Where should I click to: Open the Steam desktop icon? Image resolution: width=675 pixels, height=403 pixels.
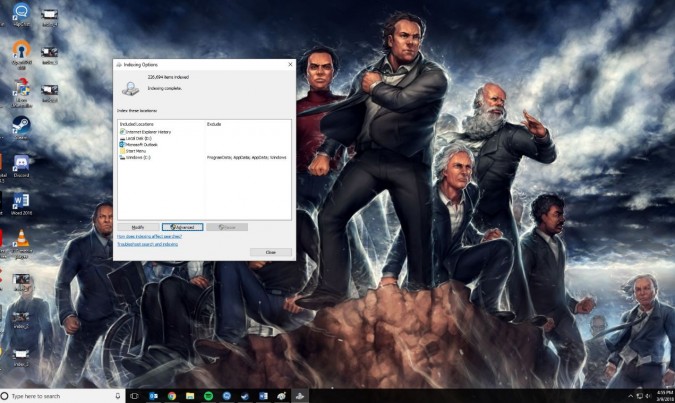coord(20,128)
